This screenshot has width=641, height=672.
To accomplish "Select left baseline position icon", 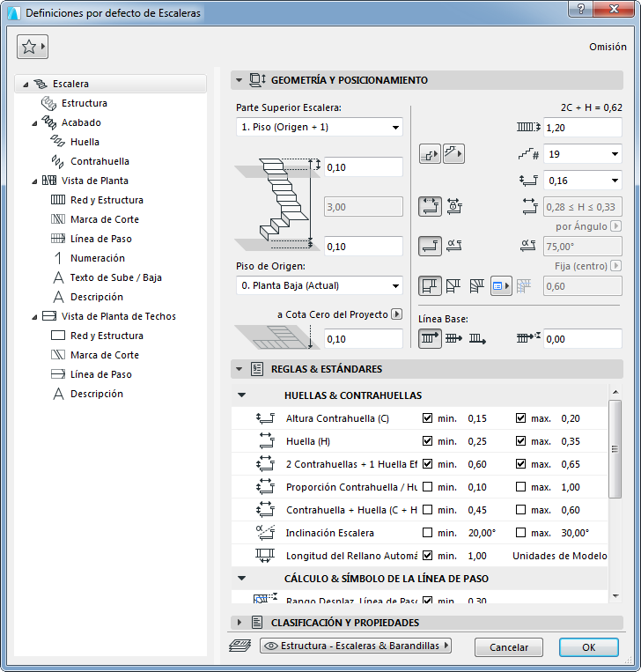I will [430, 338].
